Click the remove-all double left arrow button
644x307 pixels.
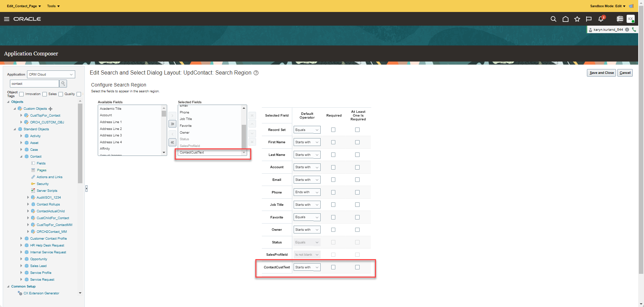click(173, 142)
